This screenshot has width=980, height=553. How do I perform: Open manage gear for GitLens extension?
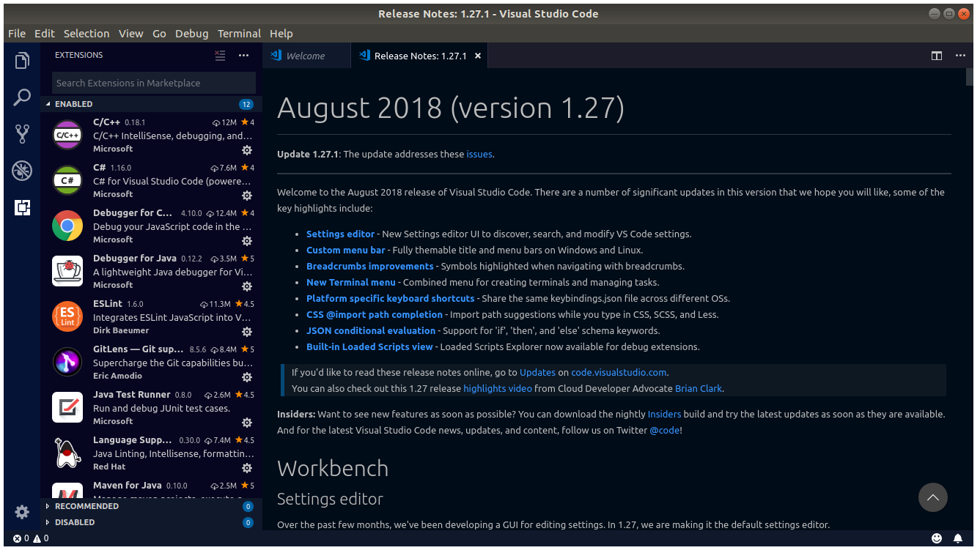[x=247, y=377]
